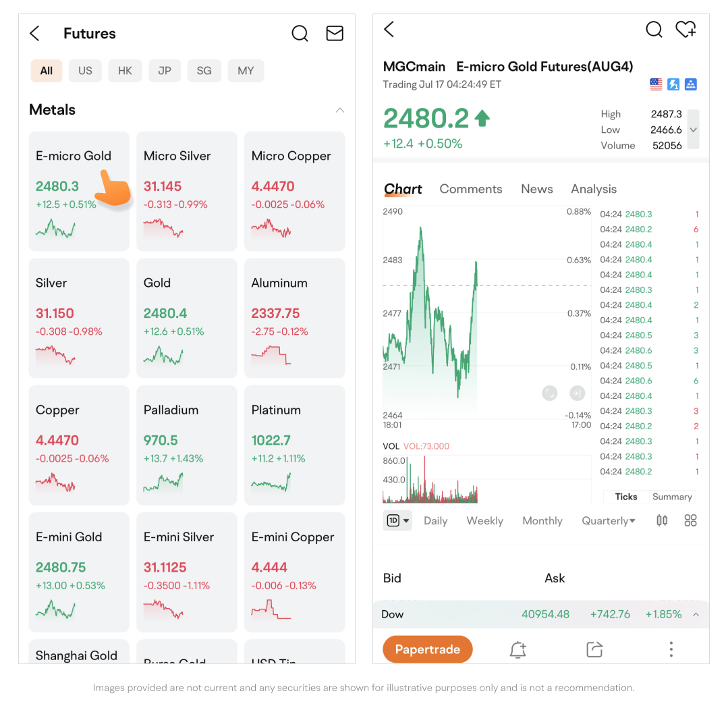Share the quote via share icon
The width and height of the screenshot is (728, 708).
pos(594,649)
